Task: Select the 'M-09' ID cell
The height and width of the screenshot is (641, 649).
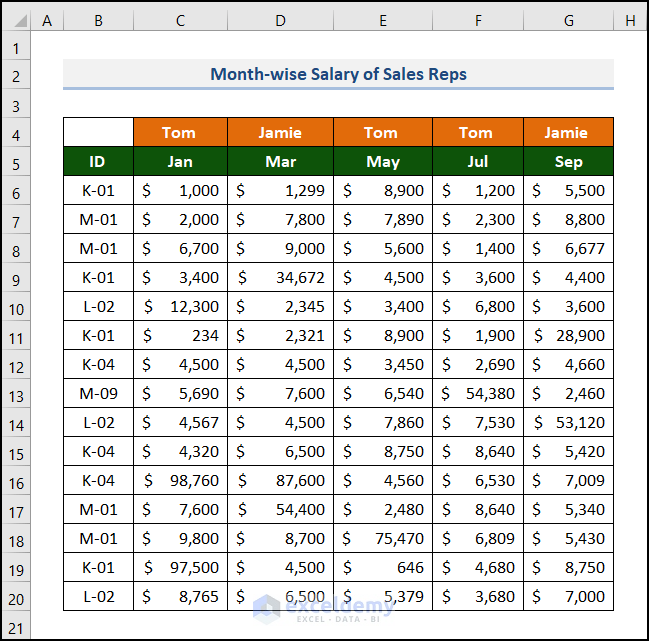Action: (x=99, y=393)
